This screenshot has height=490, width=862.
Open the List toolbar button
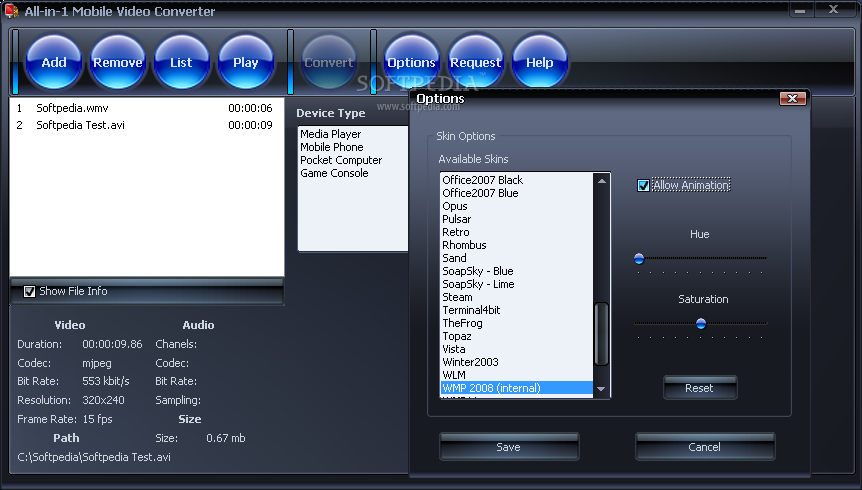point(181,62)
